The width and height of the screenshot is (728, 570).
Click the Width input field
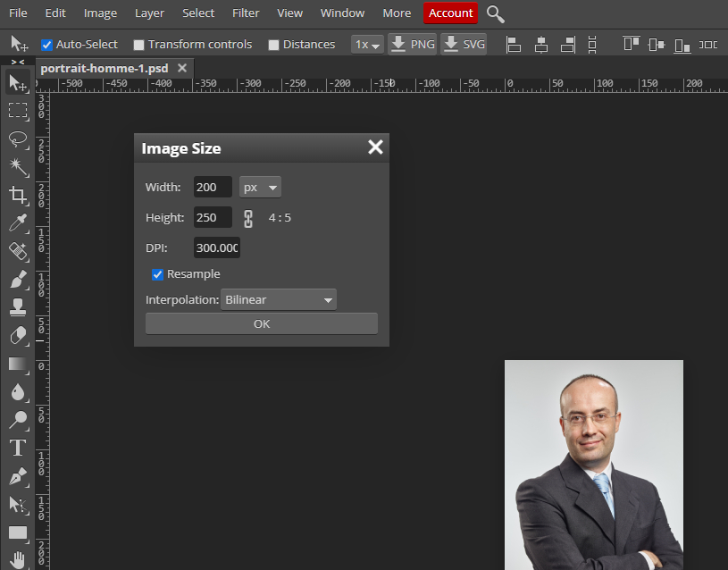[x=213, y=188]
